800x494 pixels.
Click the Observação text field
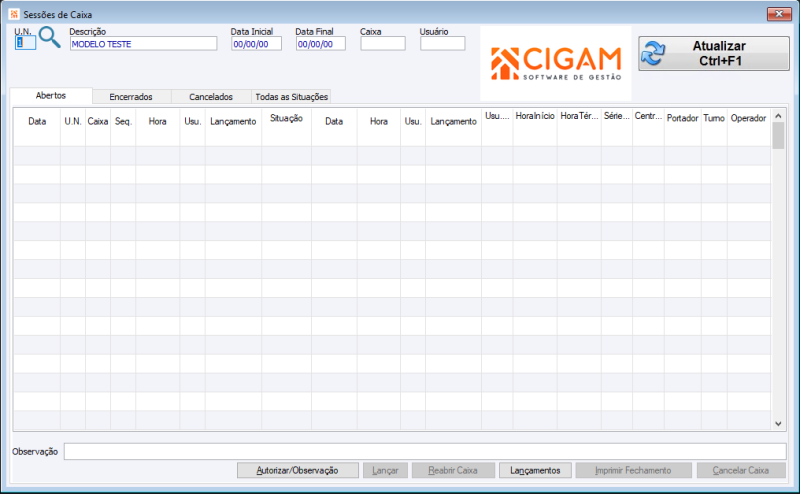click(x=425, y=451)
